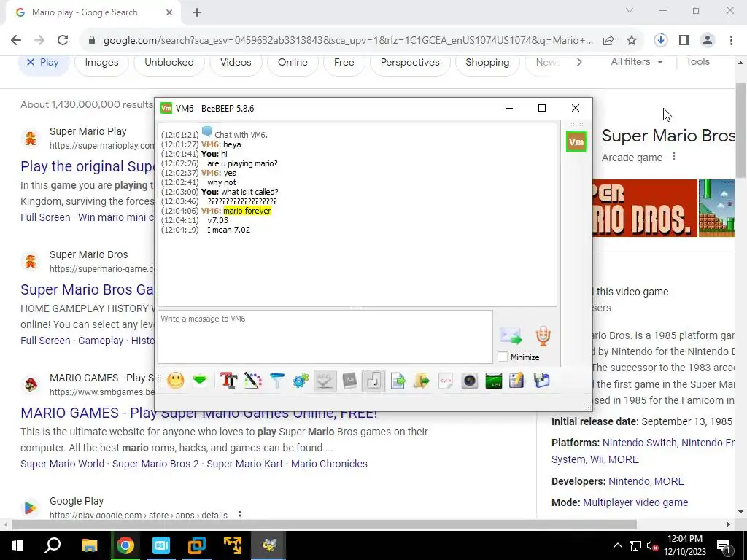The height and width of the screenshot is (560, 747).
Task: Click the chat line "are u playing mario?"
Action: click(242, 163)
